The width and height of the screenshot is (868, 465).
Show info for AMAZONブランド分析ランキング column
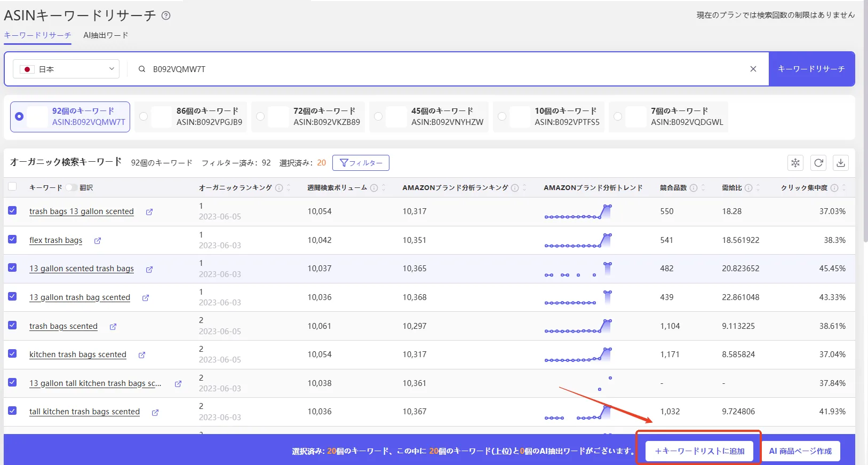(515, 188)
